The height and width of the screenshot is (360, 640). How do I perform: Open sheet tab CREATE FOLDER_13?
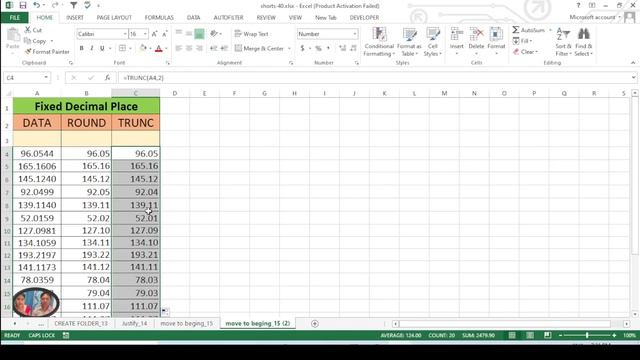[81, 323]
